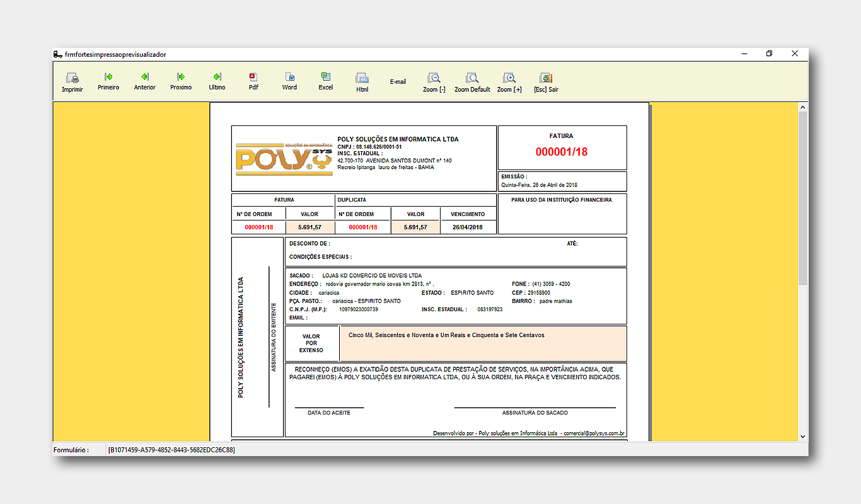The height and width of the screenshot is (504, 861).
Task: Click the truck icon in title bar
Action: tap(58, 54)
